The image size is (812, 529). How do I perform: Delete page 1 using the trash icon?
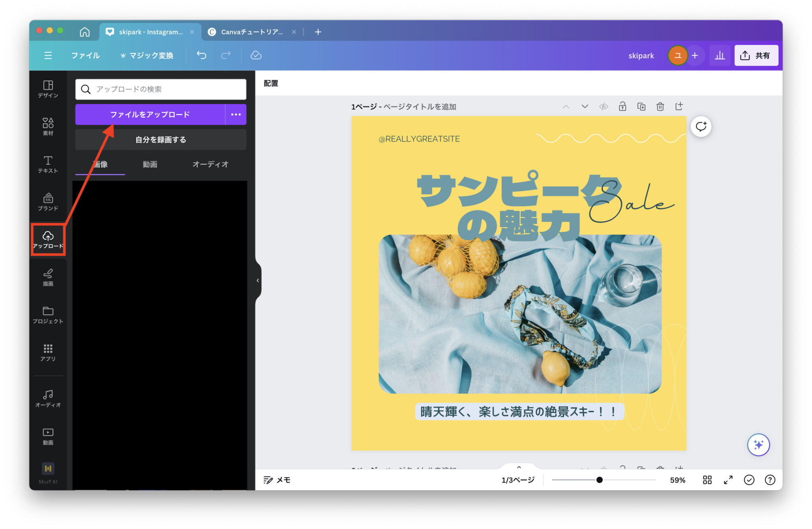click(660, 106)
